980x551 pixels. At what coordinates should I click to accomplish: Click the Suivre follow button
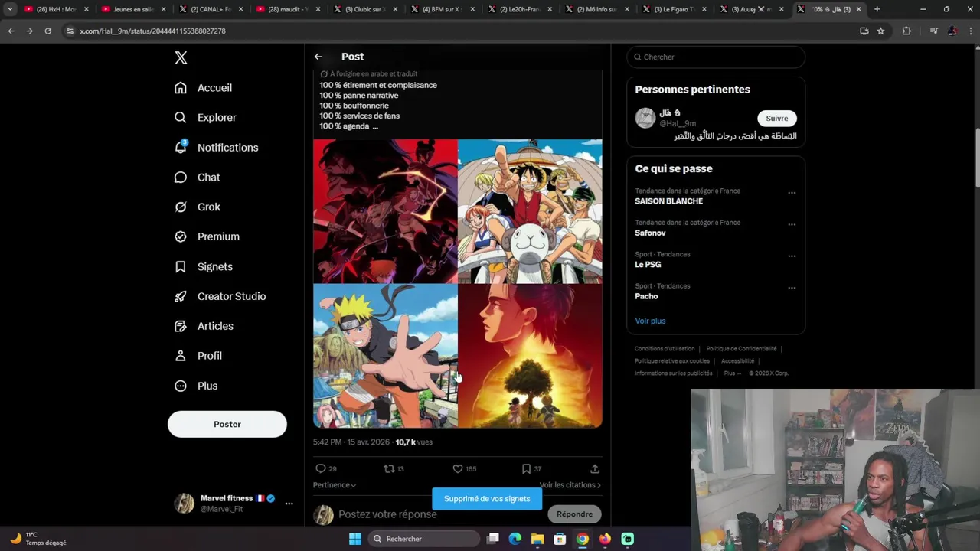tap(777, 118)
